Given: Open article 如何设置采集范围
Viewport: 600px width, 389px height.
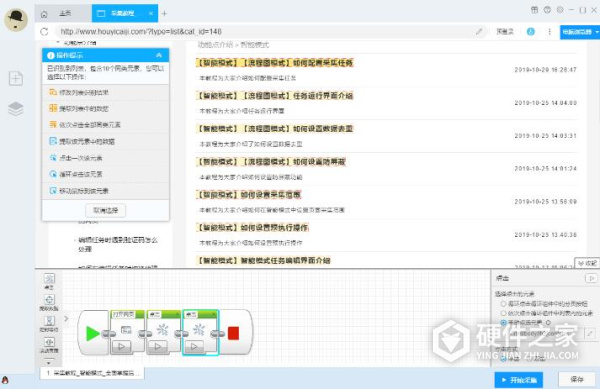Looking at the screenshot, I should tap(248, 195).
